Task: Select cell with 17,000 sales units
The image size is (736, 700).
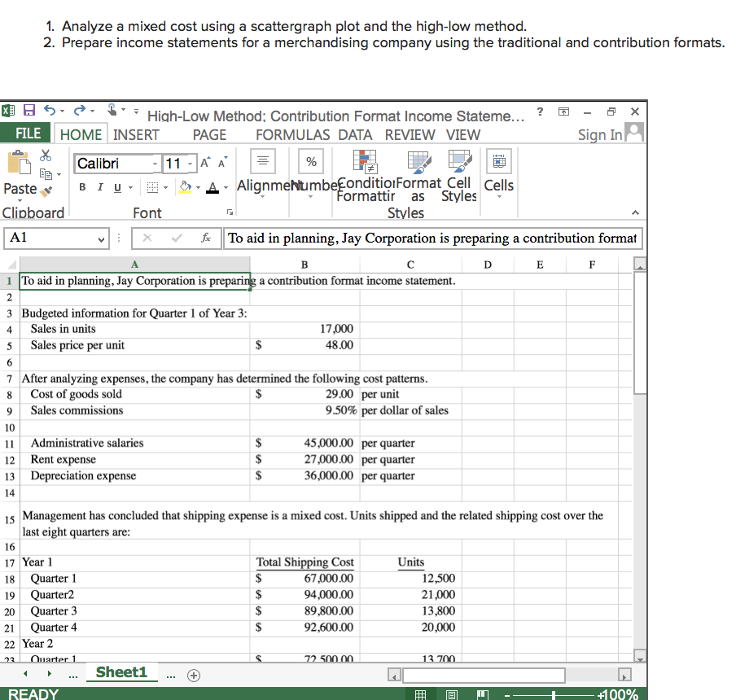Action: pyautogui.click(x=304, y=329)
